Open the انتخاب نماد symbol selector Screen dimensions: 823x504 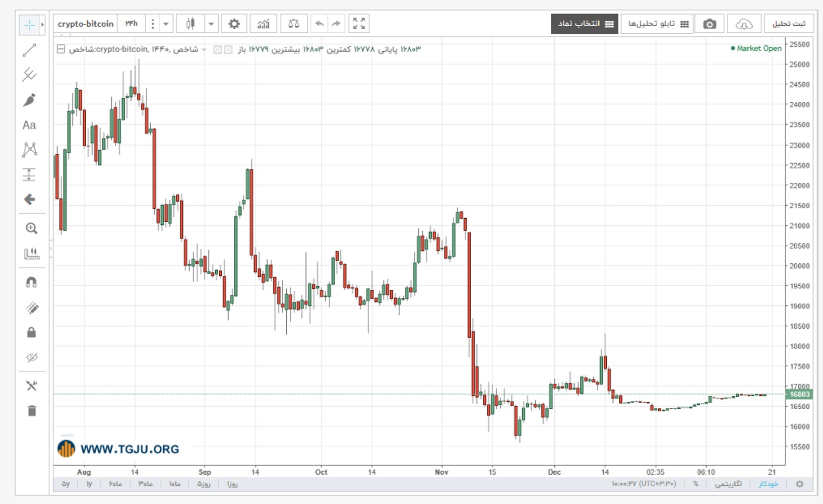coord(585,24)
